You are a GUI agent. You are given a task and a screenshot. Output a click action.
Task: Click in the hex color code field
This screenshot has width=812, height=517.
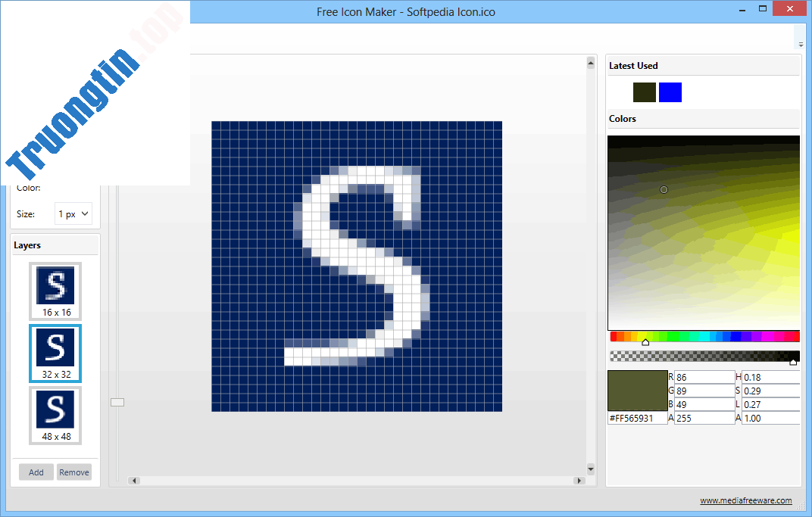coord(637,418)
